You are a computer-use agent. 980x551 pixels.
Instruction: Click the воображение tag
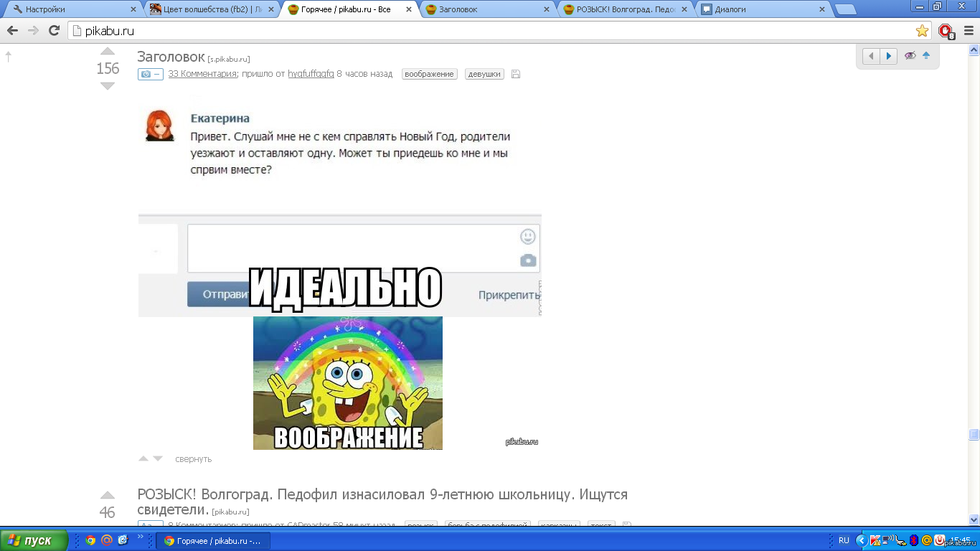click(430, 74)
